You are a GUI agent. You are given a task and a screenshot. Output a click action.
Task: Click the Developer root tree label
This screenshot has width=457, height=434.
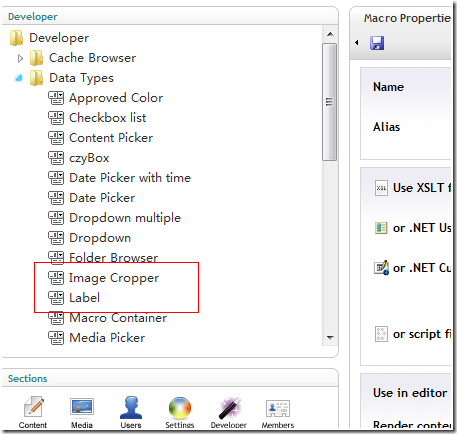[59, 38]
